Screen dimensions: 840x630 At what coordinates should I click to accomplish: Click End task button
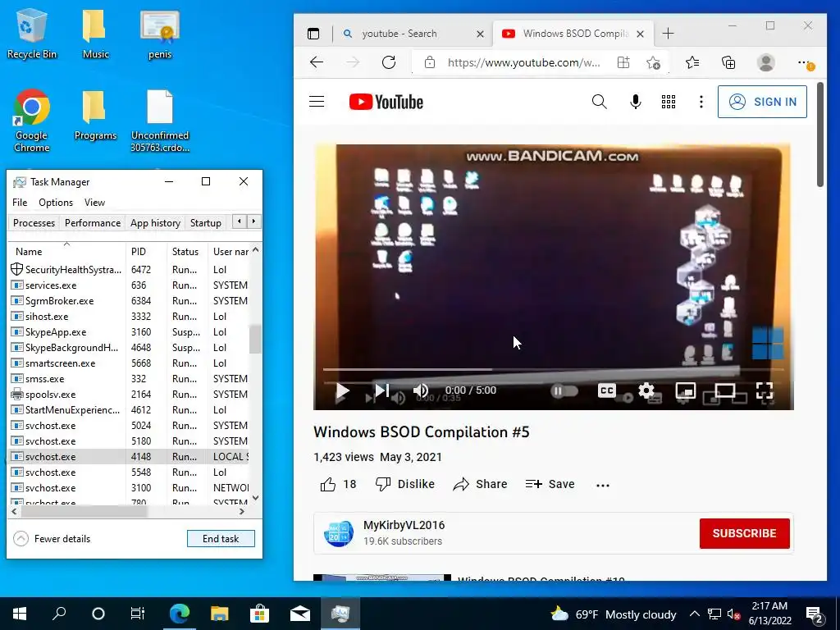click(221, 539)
